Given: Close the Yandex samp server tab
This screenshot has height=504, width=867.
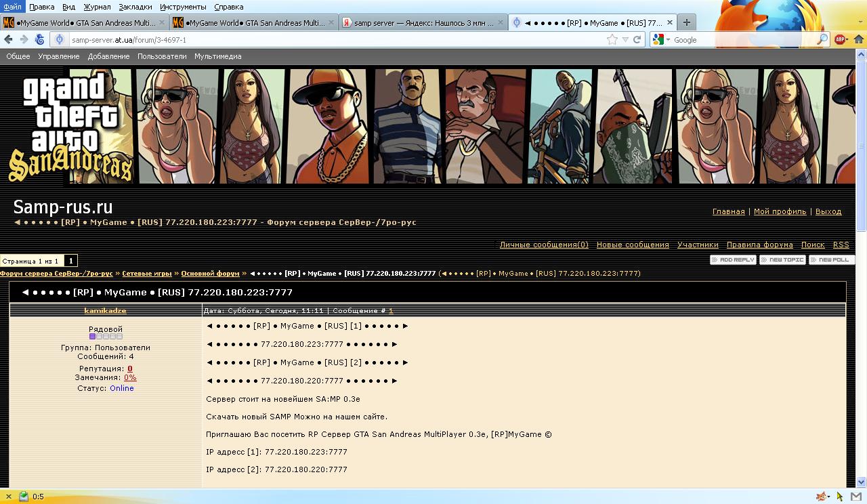Looking at the screenshot, I should (x=500, y=22).
